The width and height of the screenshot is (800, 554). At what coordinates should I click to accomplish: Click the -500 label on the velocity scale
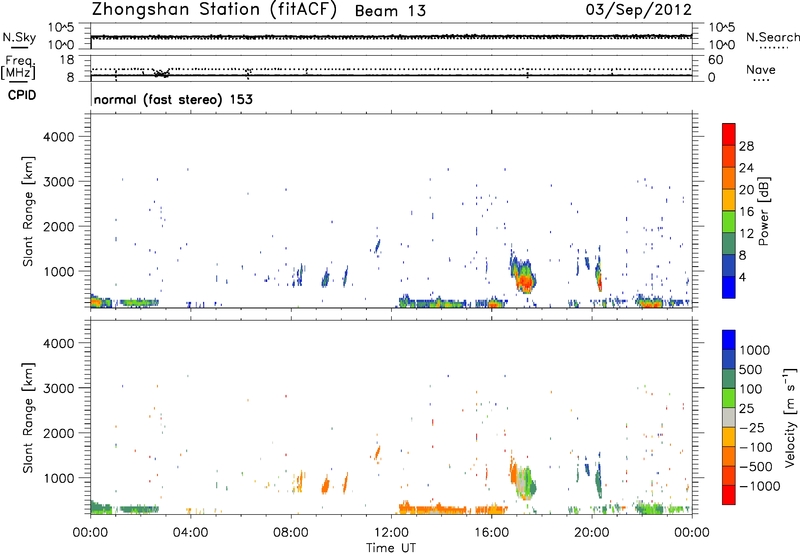click(x=755, y=467)
